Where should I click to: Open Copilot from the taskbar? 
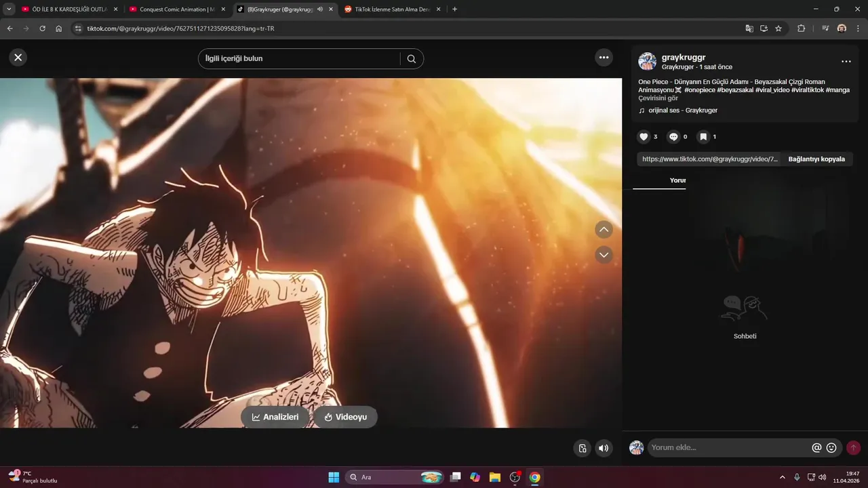coord(475,477)
